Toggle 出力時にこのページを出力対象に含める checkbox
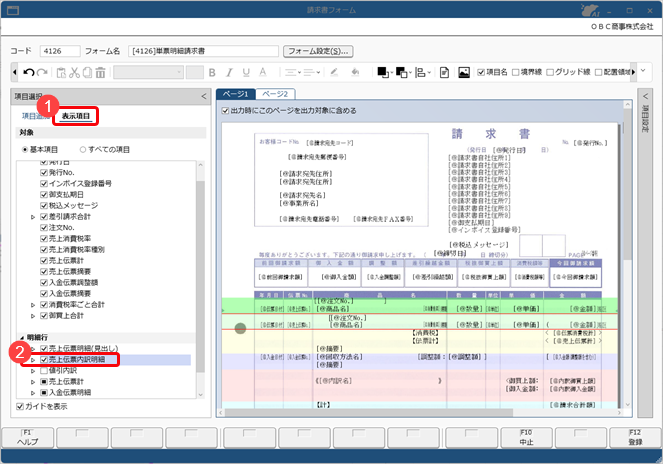664x464 pixels. click(x=225, y=111)
